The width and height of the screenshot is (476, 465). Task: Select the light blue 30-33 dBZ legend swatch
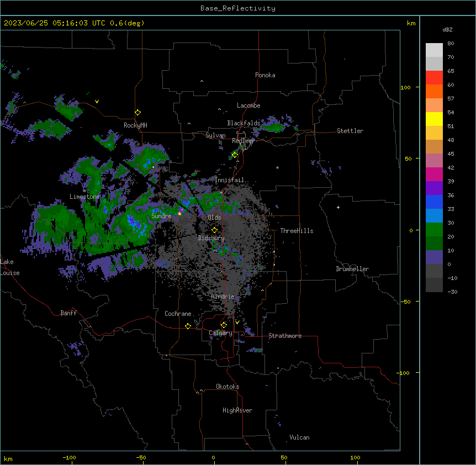tap(434, 215)
